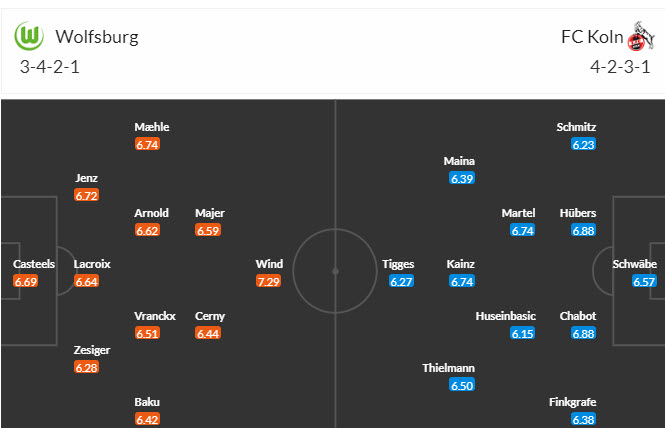Click Lacroix's 6.64 rating badge

86,282
